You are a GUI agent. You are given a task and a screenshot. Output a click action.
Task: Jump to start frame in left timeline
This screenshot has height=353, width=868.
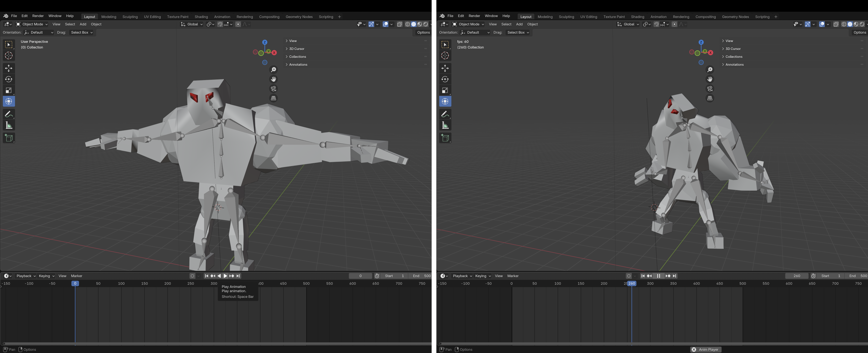pos(206,276)
